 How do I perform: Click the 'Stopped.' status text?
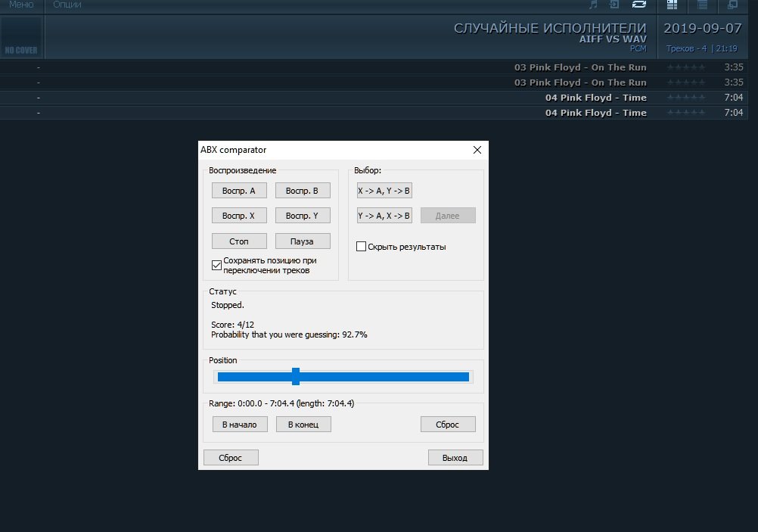pyautogui.click(x=228, y=305)
